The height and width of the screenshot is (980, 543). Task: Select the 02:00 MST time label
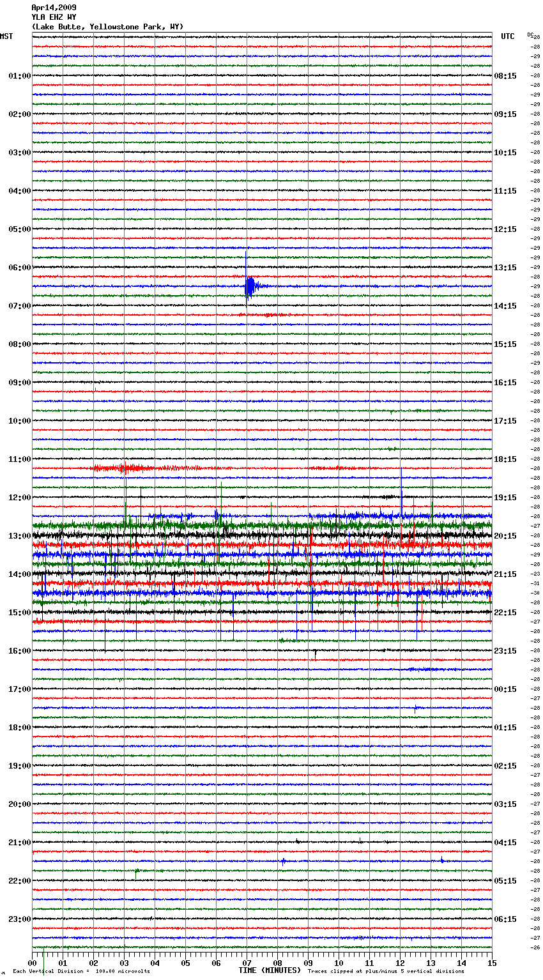pos(19,114)
